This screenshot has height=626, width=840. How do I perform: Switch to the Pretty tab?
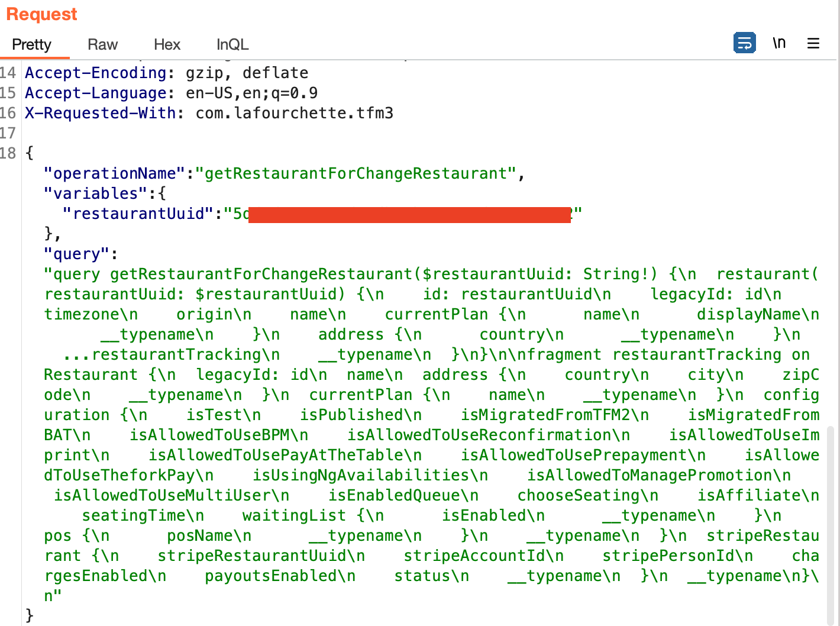pyautogui.click(x=32, y=45)
